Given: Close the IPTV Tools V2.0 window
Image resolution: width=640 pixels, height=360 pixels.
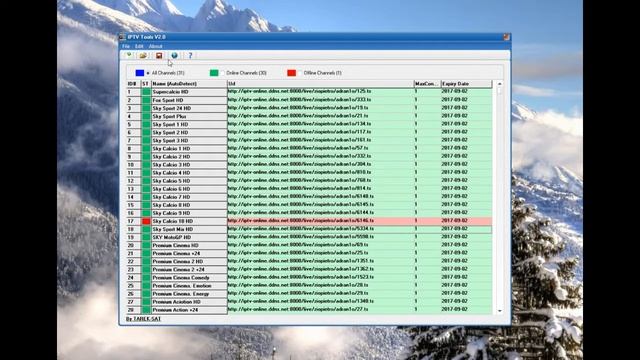Looking at the screenshot, I should click(x=506, y=37).
